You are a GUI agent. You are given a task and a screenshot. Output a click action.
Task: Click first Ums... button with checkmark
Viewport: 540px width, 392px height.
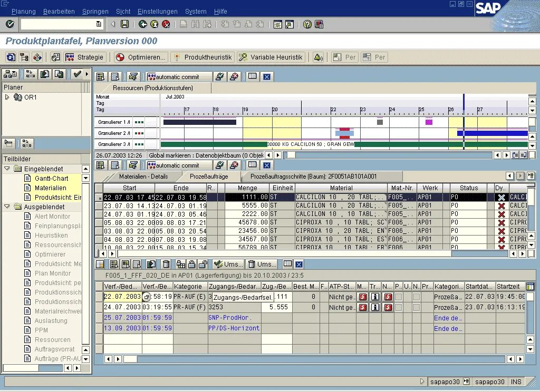pos(228,264)
